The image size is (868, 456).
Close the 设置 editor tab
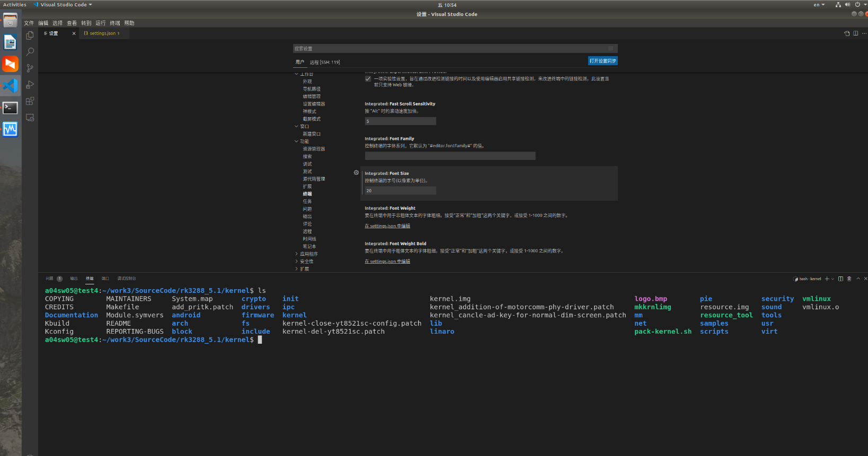point(74,33)
